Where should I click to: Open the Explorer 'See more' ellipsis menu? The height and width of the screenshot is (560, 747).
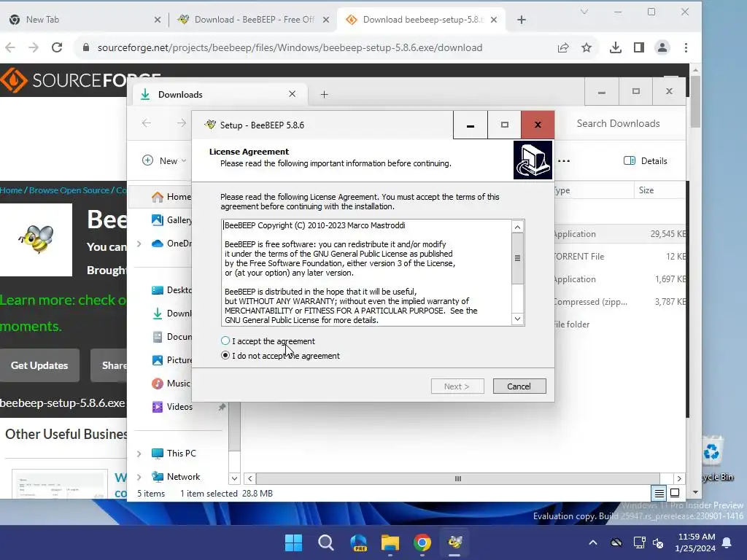click(x=564, y=161)
